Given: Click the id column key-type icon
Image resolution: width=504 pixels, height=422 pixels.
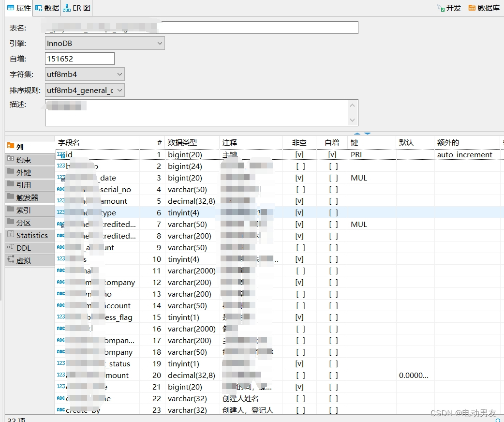Looking at the screenshot, I should pos(61,155).
